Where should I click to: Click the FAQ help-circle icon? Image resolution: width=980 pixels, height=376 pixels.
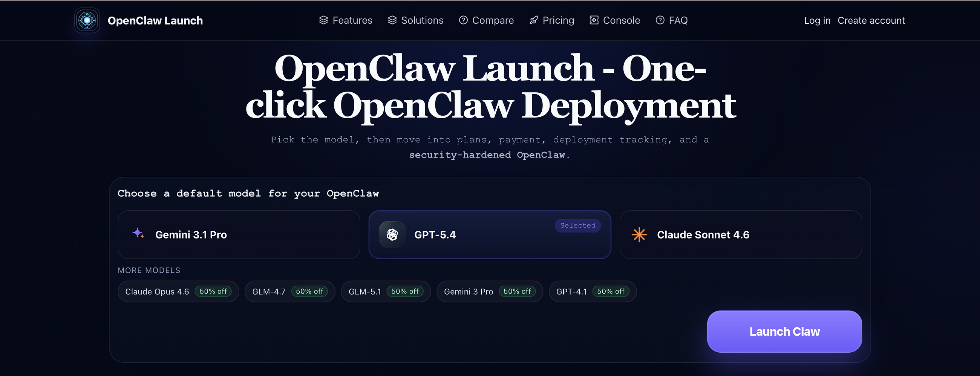660,20
